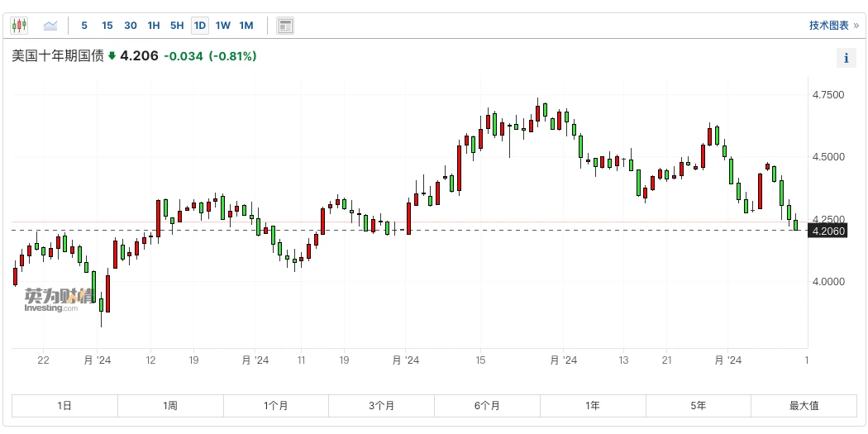Select the candlestick chart type icon
The height and width of the screenshot is (434, 868).
pos(20,26)
